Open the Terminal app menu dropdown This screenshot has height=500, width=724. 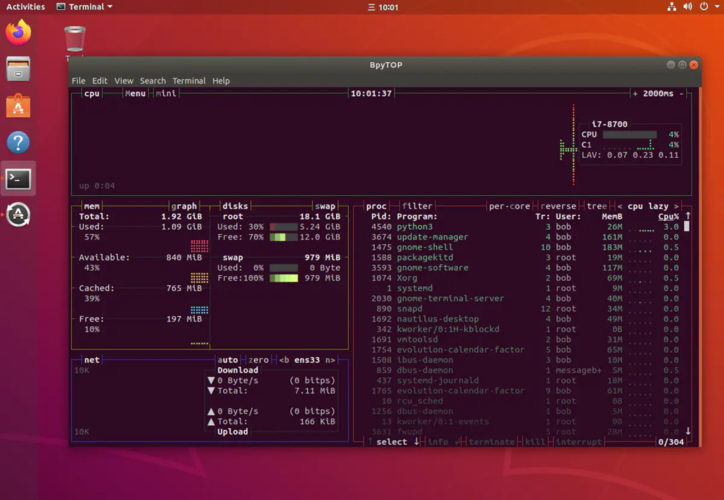tap(84, 7)
